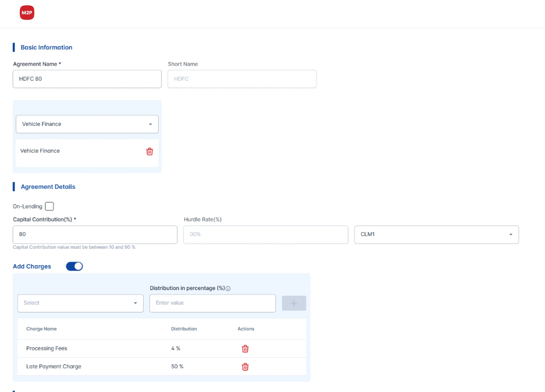Open the Vehicle Finance product dropdown
The image size is (545, 392).
point(87,124)
